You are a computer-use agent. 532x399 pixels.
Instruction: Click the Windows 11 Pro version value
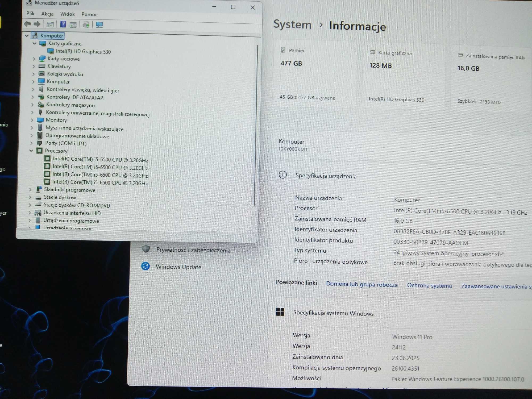[412, 337]
